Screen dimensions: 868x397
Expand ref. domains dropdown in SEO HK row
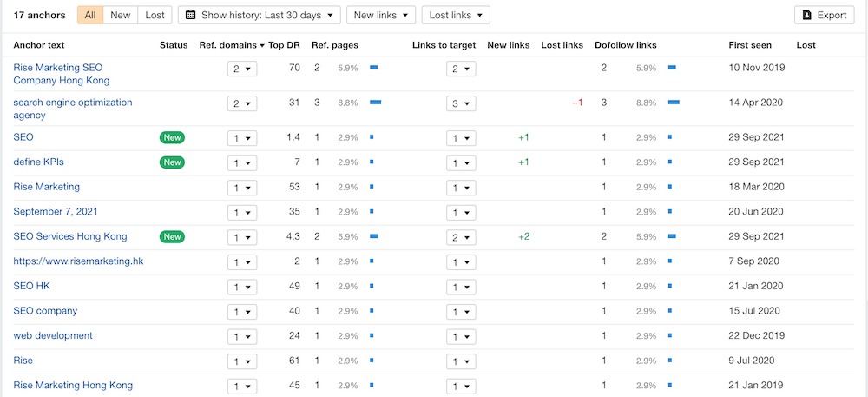pyautogui.click(x=242, y=287)
